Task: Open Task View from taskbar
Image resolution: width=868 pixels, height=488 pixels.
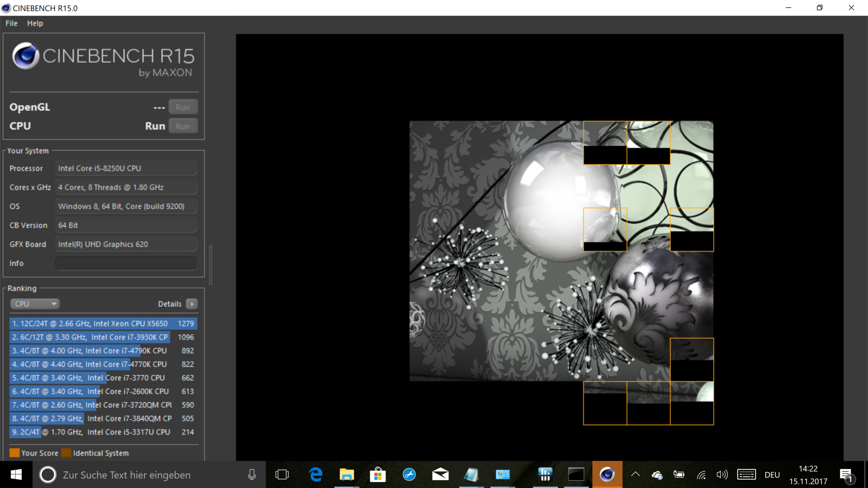Action: (x=282, y=474)
